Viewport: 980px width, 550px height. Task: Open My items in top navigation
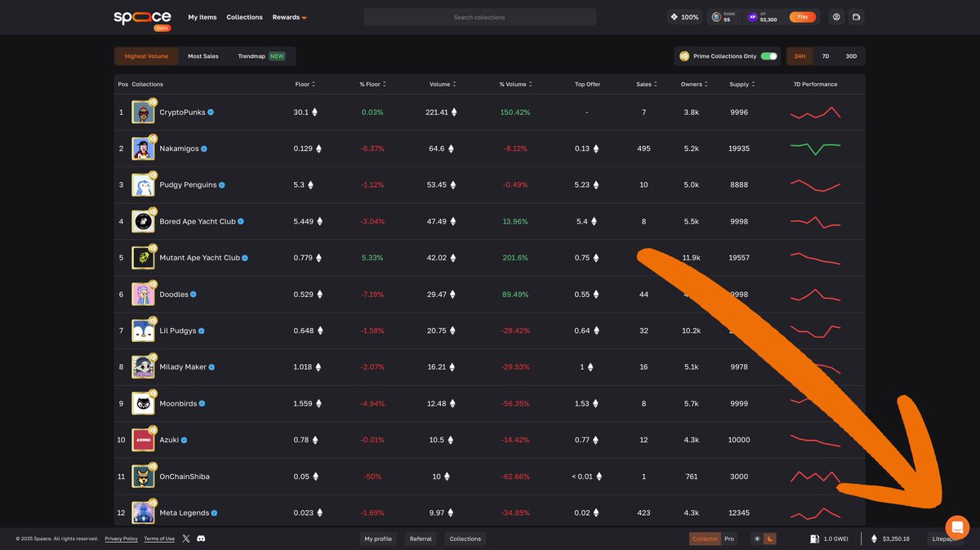pyautogui.click(x=203, y=17)
